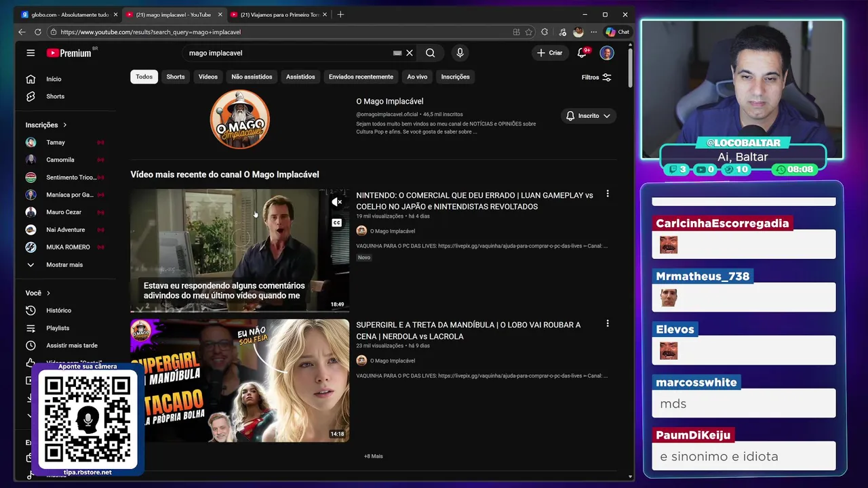Open the Inscrito subscription dropdown
The width and height of the screenshot is (868, 488).
click(588, 116)
